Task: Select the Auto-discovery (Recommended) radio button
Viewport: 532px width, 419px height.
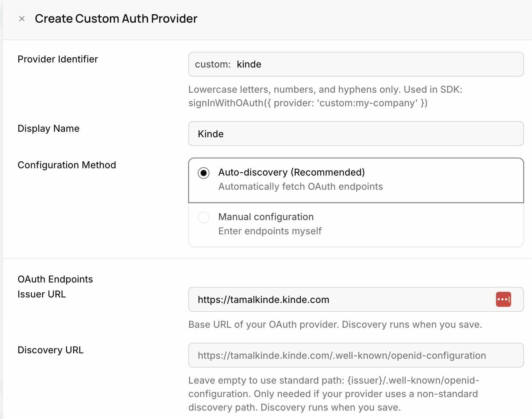Action: 204,173
